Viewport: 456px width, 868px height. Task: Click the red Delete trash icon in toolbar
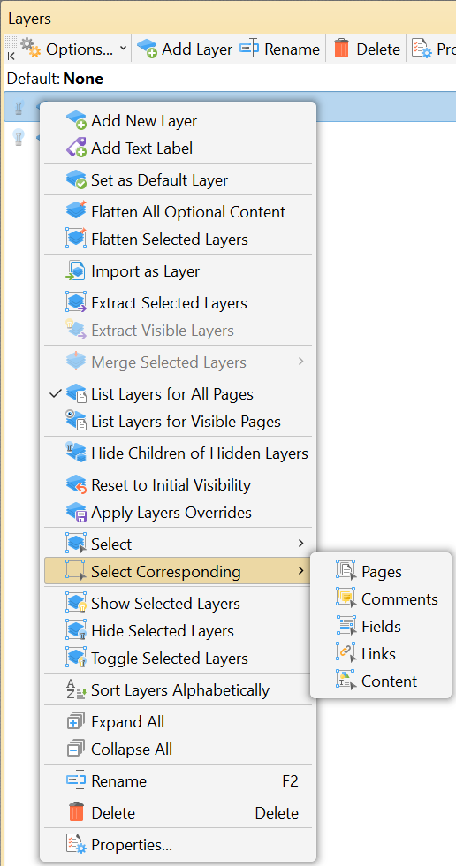tap(341, 49)
